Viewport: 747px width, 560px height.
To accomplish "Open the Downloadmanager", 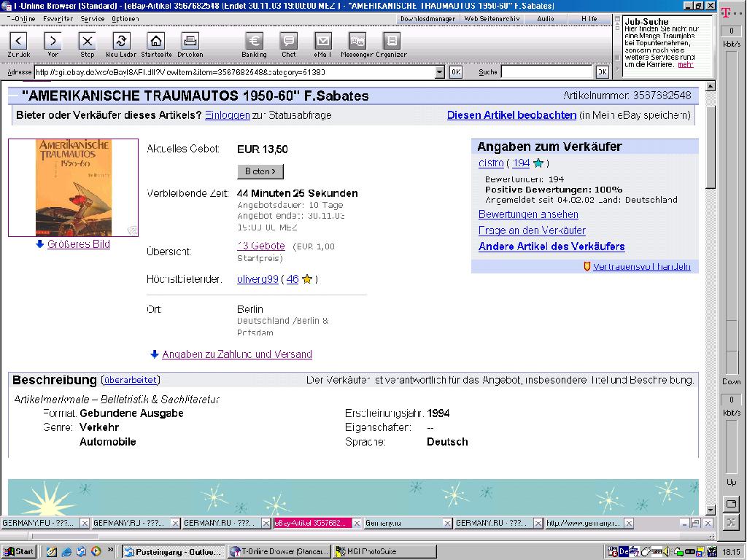I will pos(427,18).
